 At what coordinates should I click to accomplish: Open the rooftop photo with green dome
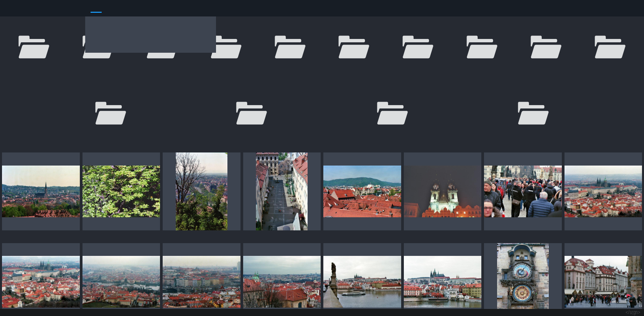point(282,281)
